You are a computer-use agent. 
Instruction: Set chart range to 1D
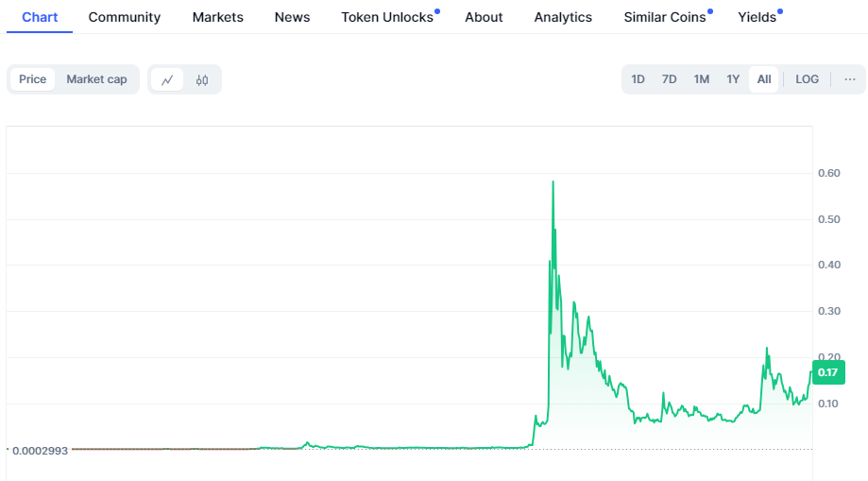click(638, 79)
